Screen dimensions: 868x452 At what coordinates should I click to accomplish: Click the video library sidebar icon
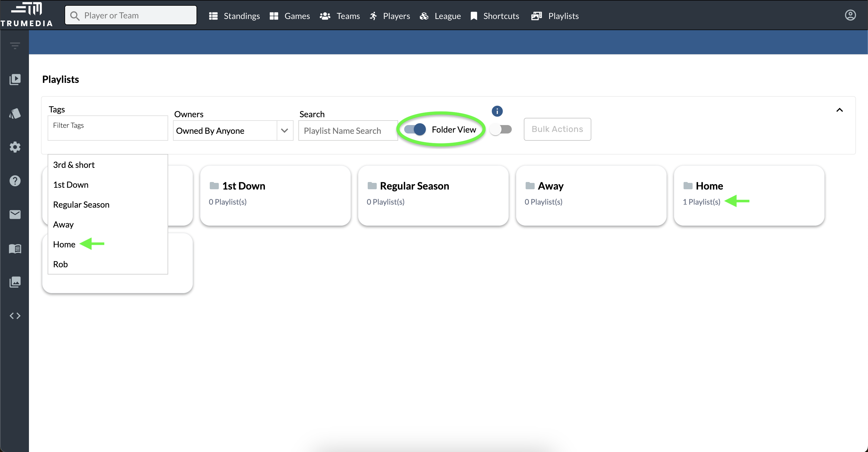tap(15, 80)
